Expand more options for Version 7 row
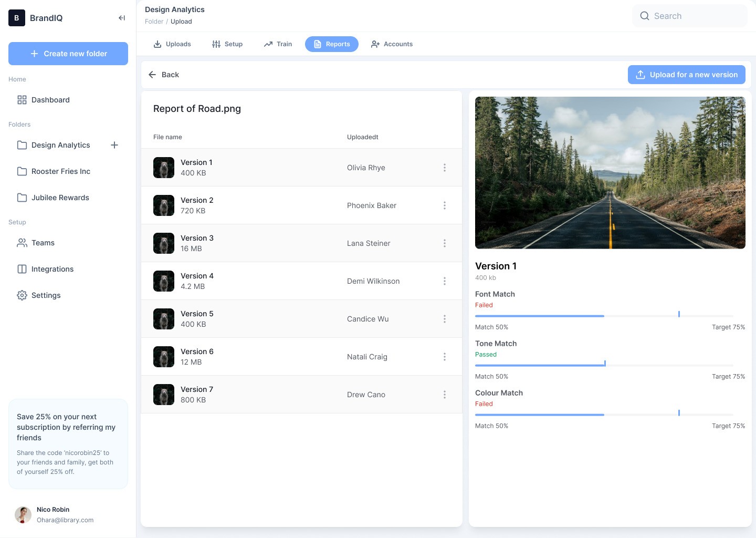Screen dimensions: 756x538 pos(444,395)
